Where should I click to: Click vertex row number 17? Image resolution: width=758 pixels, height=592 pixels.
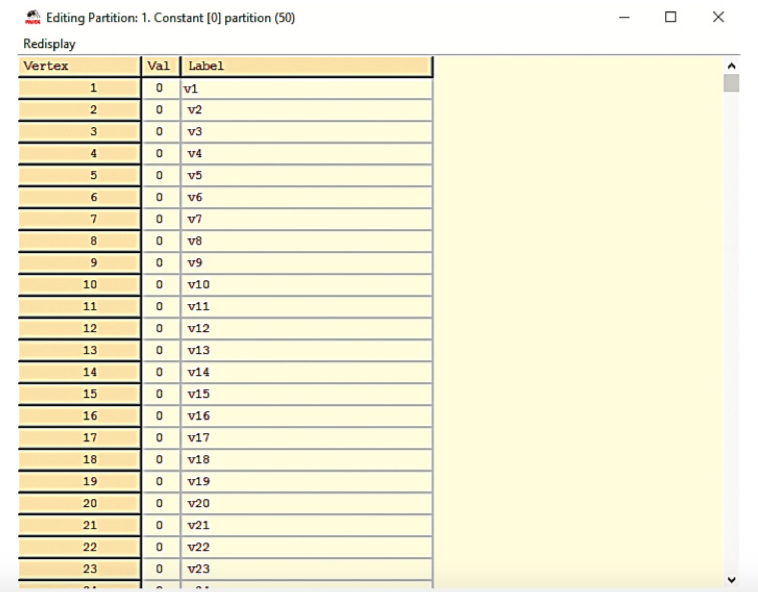pos(79,438)
